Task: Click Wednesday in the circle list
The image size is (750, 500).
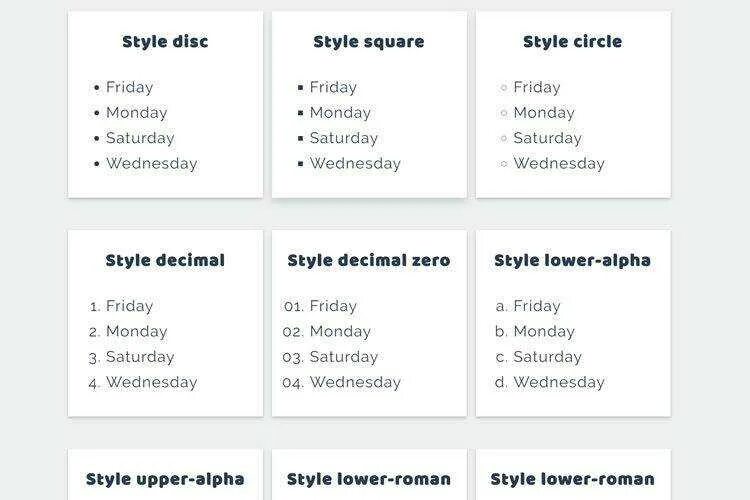Action: (x=558, y=164)
